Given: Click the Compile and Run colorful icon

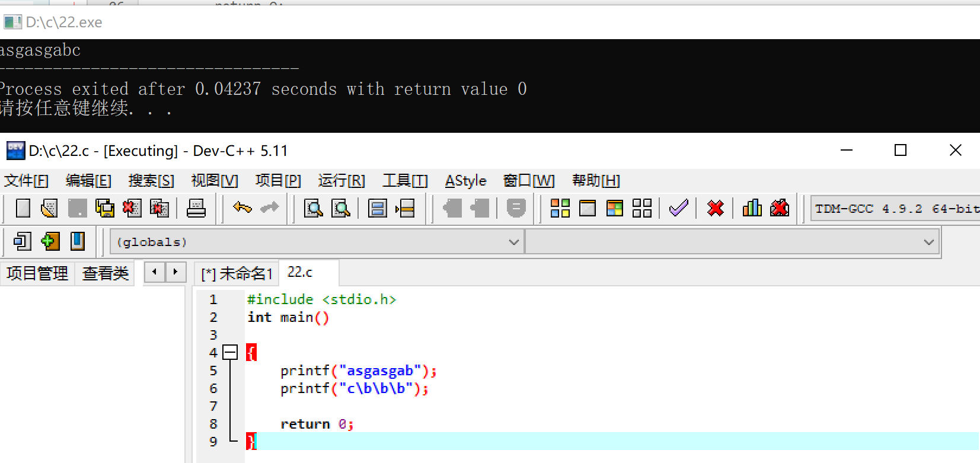Looking at the screenshot, I should [615, 208].
